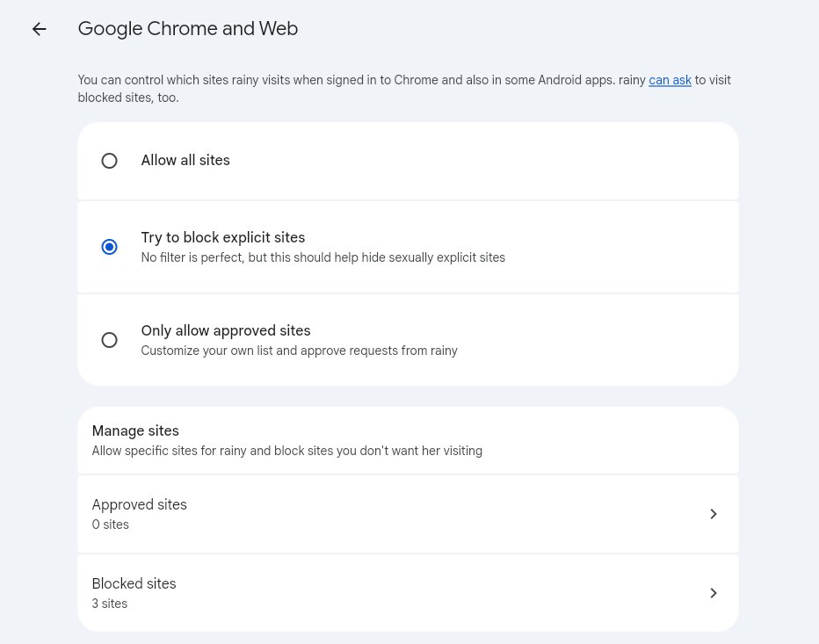Click the 'Allow specific sites for rainy' description
Viewport: 819px width, 644px height.
click(x=286, y=451)
